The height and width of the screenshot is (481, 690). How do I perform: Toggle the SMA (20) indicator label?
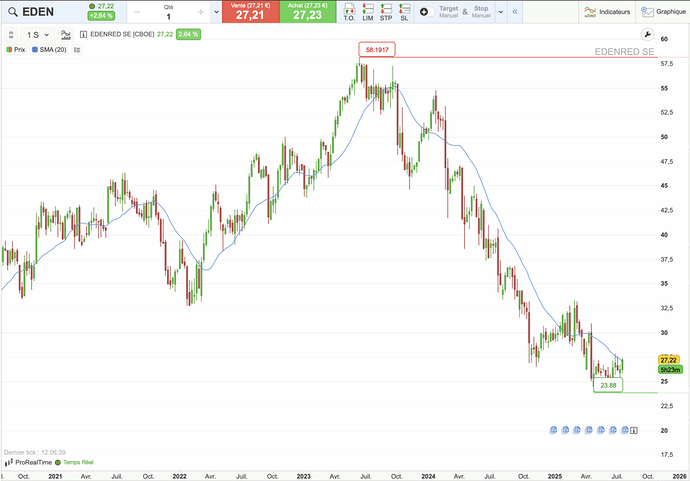pos(52,49)
